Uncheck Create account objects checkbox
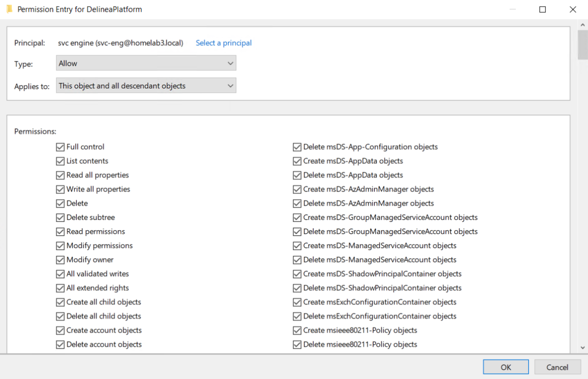This screenshot has width=588, height=379. click(x=60, y=331)
